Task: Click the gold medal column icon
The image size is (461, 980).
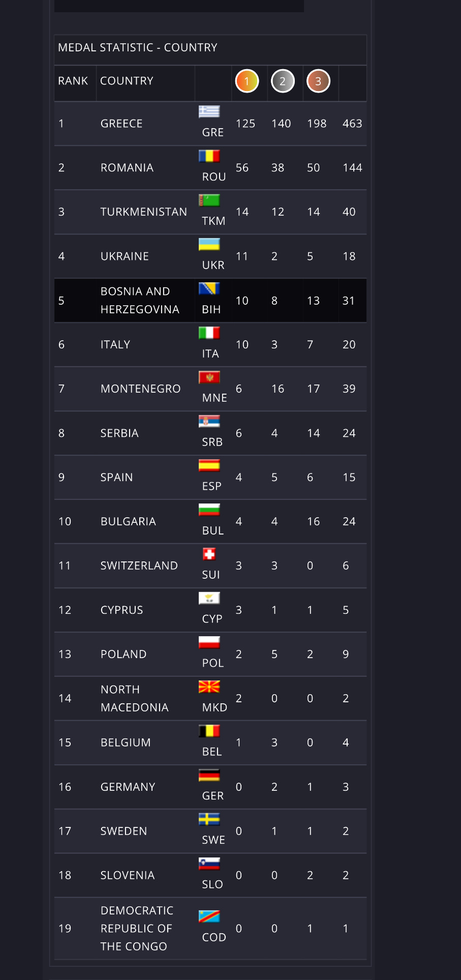Action: pyautogui.click(x=247, y=81)
